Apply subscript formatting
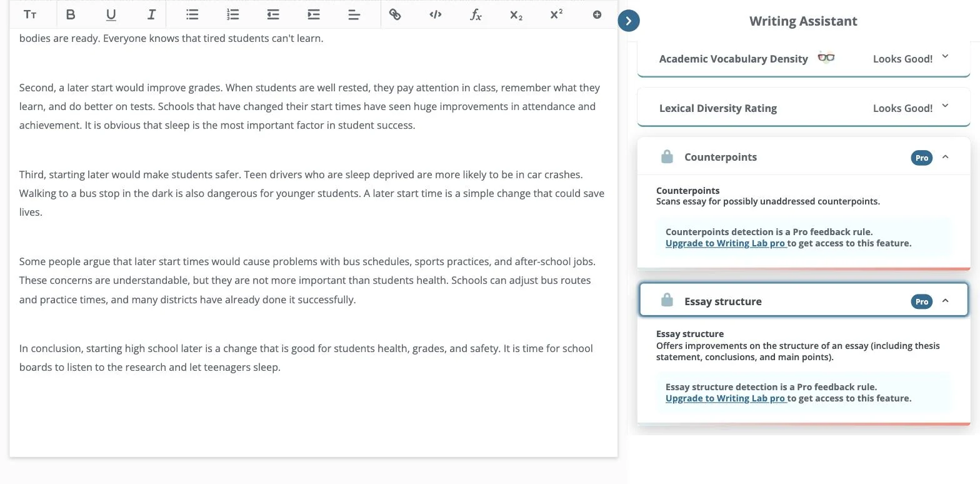 pos(516,14)
